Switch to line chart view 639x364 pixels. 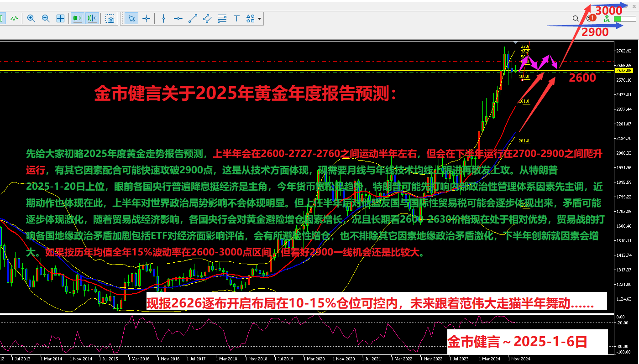point(14,19)
